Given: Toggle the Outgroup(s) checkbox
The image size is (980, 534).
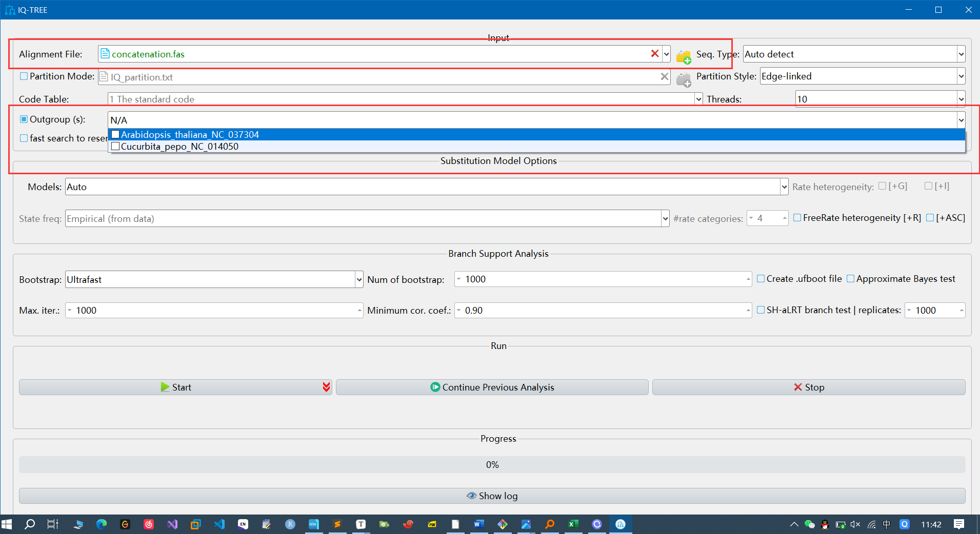Looking at the screenshot, I should click(x=24, y=119).
